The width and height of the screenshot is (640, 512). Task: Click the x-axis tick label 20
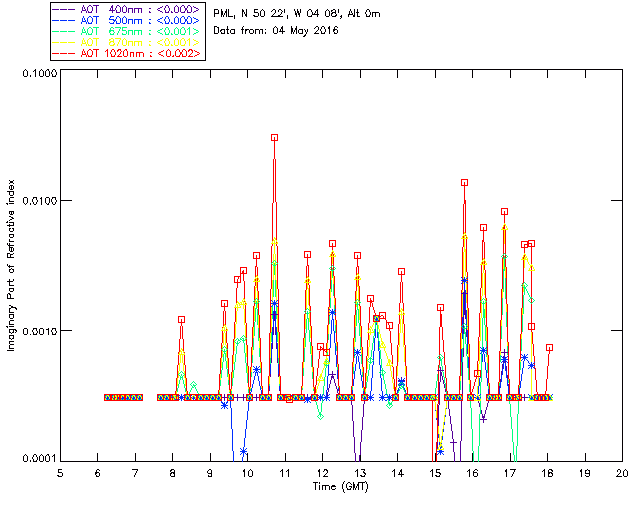click(x=622, y=473)
